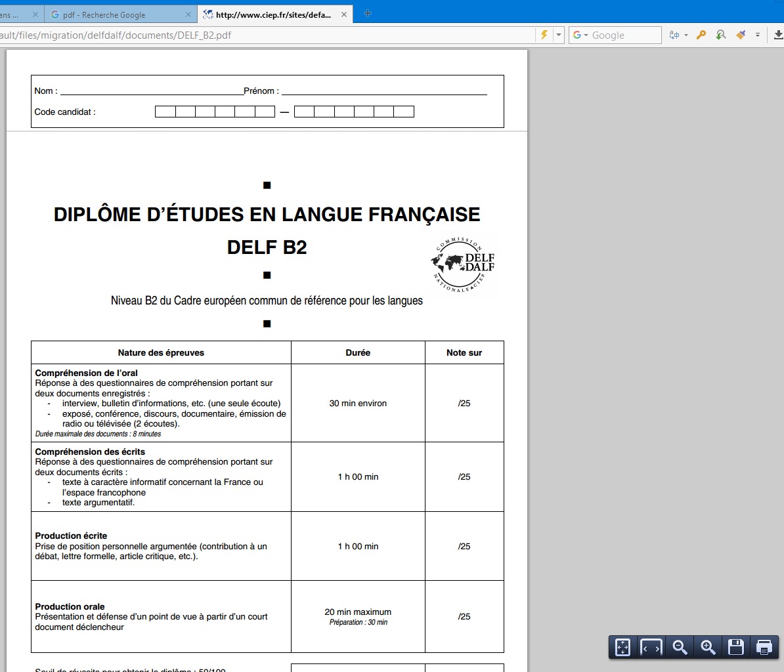Expand the dropdown arrow beside the lightning bolt
The image size is (784, 672).
[x=559, y=35]
